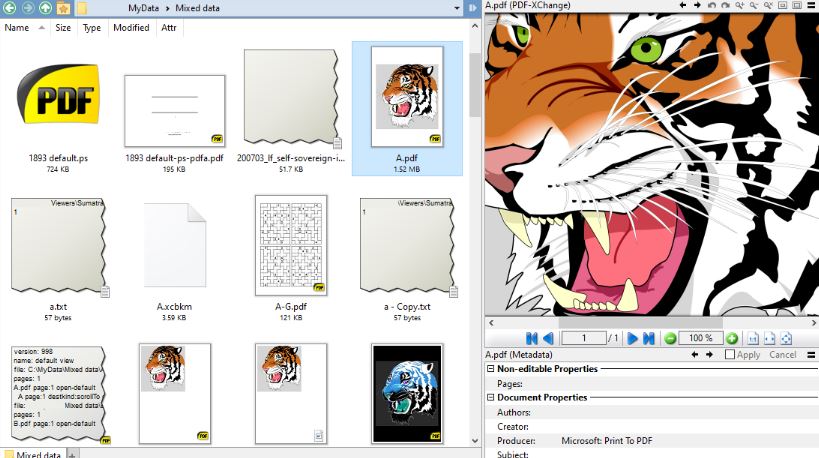Viewport: 819px width, 458px height.
Task: Click the '1.52 MB' size label
Action: [407, 169]
